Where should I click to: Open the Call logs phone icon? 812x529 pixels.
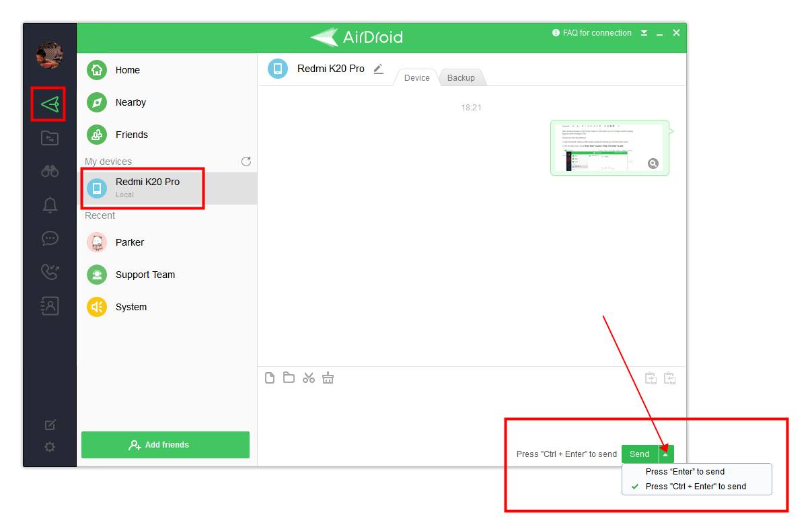pos(50,271)
